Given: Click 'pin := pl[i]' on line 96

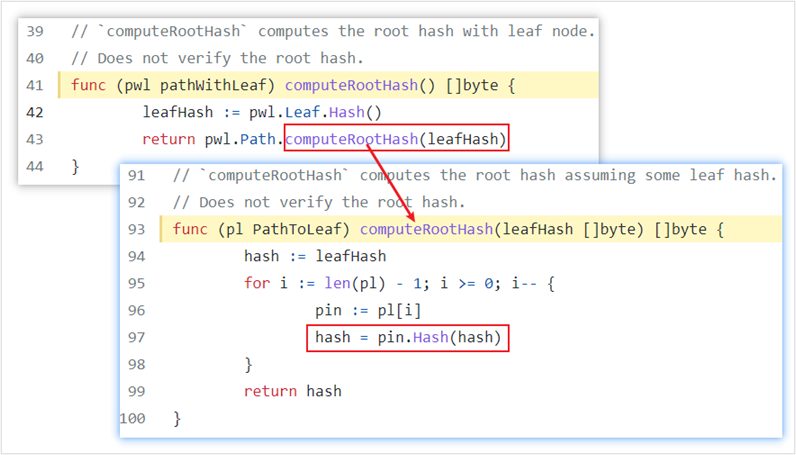Looking at the screenshot, I should pyautogui.click(x=369, y=310).
